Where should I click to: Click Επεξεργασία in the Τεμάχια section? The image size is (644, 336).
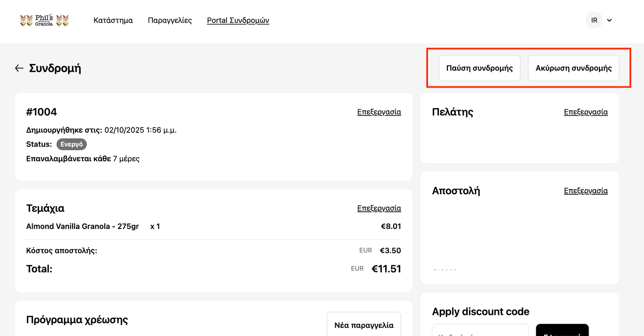(x=379, y=208)
